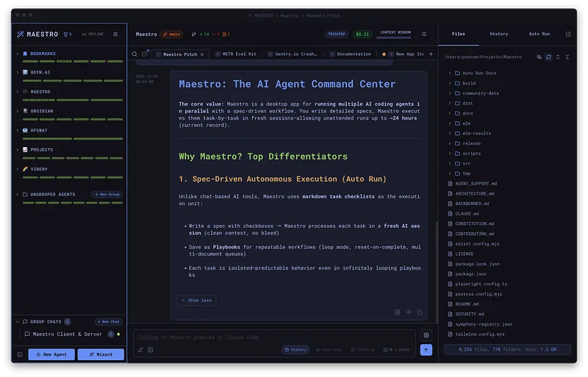Click the Show less button
Screen dimensions: 588x377
click(196, 300)
